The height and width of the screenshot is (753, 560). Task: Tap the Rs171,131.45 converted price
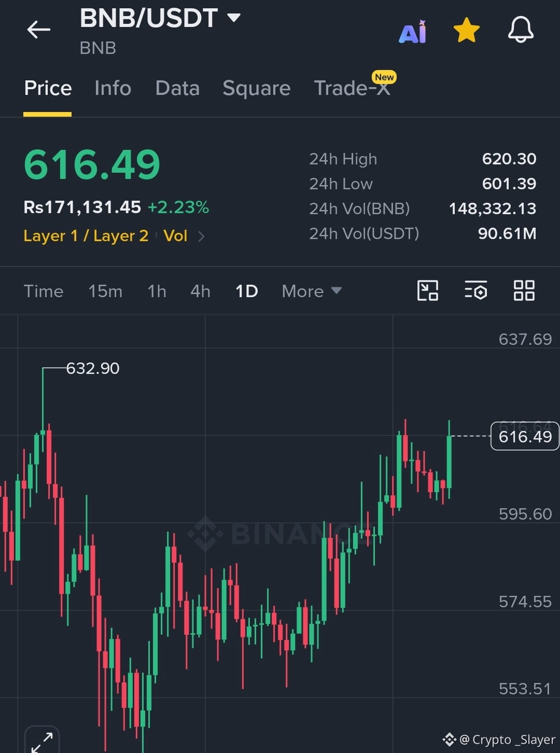point(82,207)
